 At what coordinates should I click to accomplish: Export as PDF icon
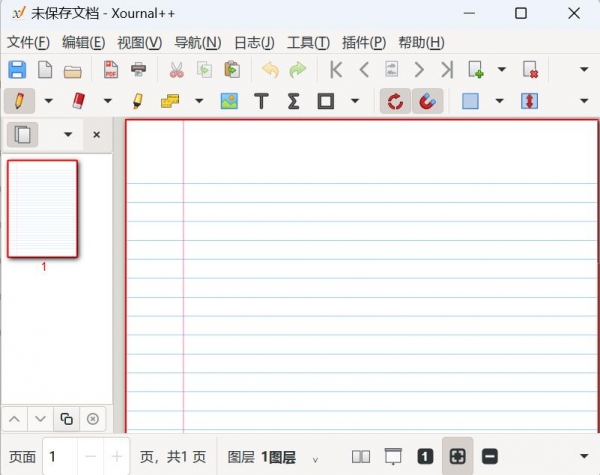pyautogui.click(x=111, y=70)
